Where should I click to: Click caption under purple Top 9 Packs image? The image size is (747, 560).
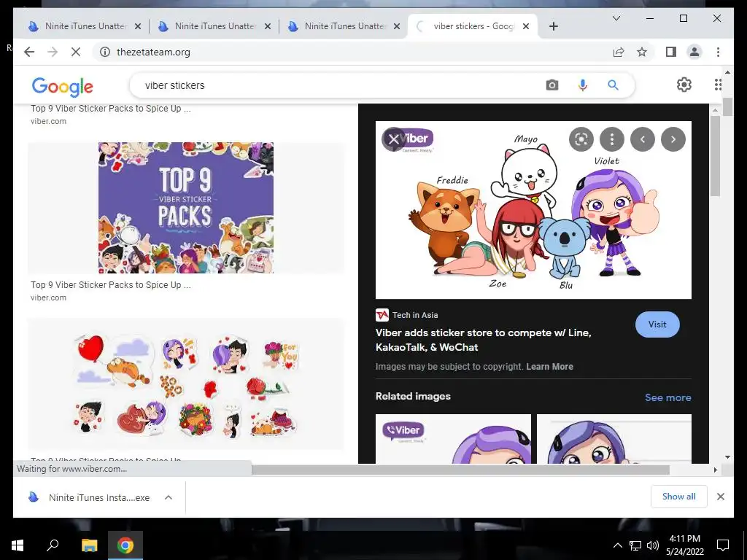point(111,285)
